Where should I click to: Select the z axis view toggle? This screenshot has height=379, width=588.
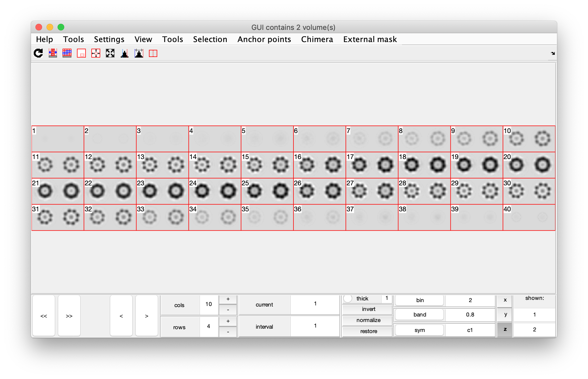[x=505, y=329]
